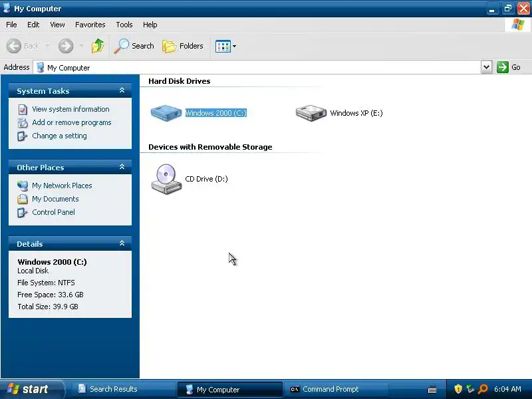Expand the Address bar dropdown
The image size is (532, 399).
tap(486, 67)
